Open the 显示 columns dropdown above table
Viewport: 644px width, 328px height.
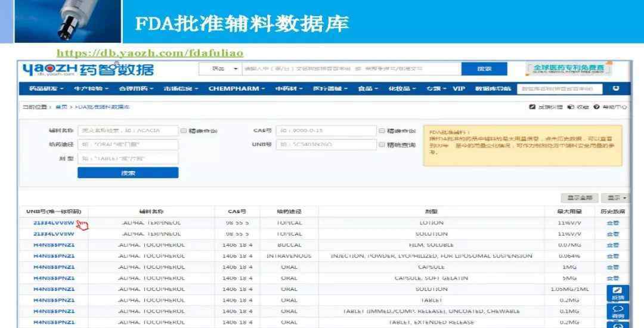615,198
